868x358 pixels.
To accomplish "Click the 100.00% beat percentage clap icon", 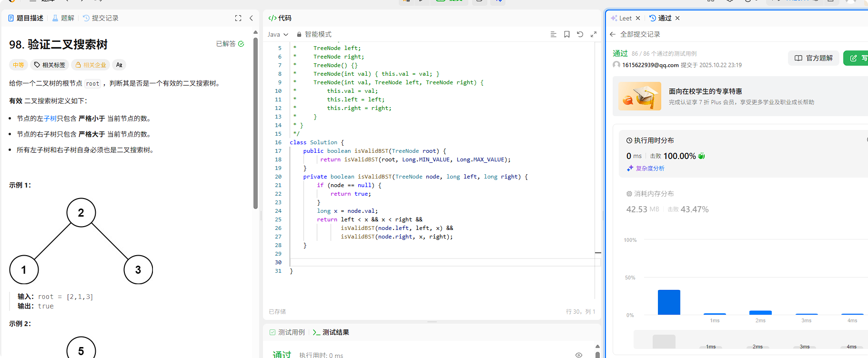I will 701,156.
